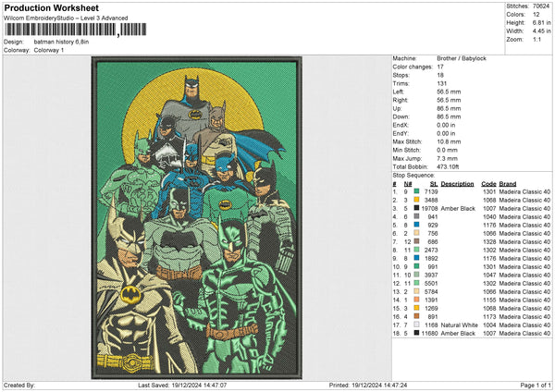This screenshot has height=392, width=555.
Task: Select the brown swatch in stop row 7
Action: tap(416, 241)
